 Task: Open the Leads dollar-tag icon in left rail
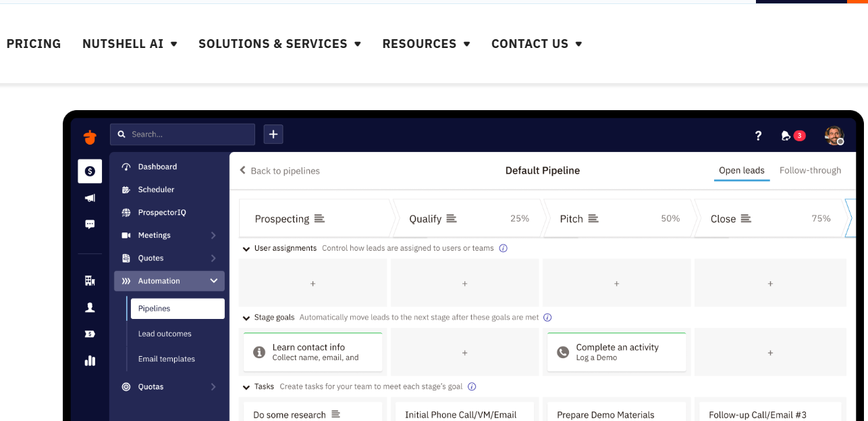(90, 334)
